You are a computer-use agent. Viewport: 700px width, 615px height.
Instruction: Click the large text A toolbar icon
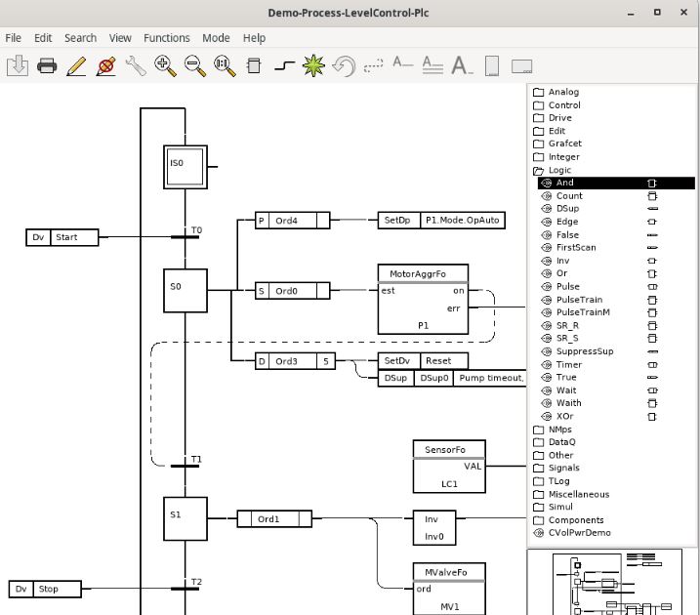coord(462,66)
